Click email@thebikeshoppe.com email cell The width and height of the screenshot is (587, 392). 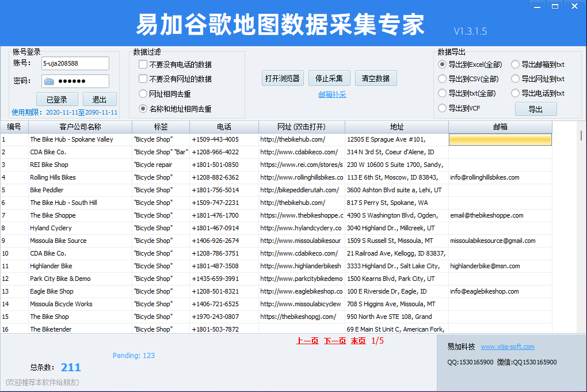click(500, 216)
